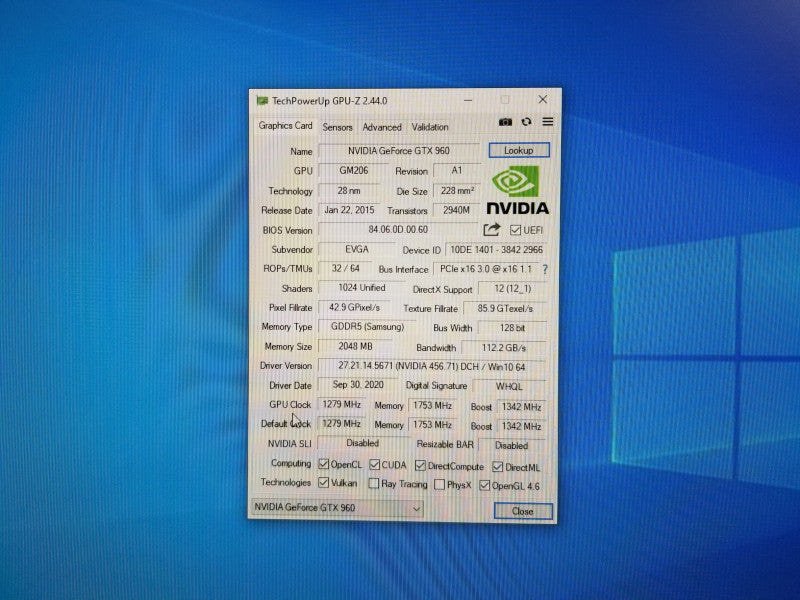Image resolution: width=800 pixels, height=600 pixels.
Task: Toggle the DirectCompute checkbox
Action: pos(420,465)
